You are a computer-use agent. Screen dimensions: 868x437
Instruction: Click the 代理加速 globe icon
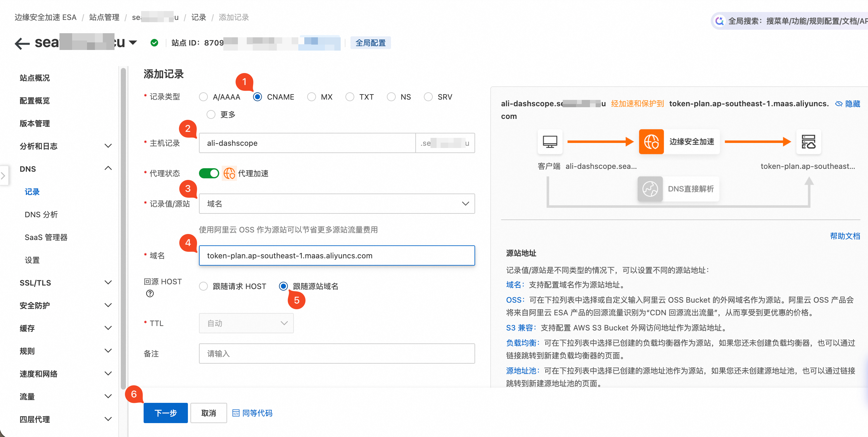(x=229, y=174)
